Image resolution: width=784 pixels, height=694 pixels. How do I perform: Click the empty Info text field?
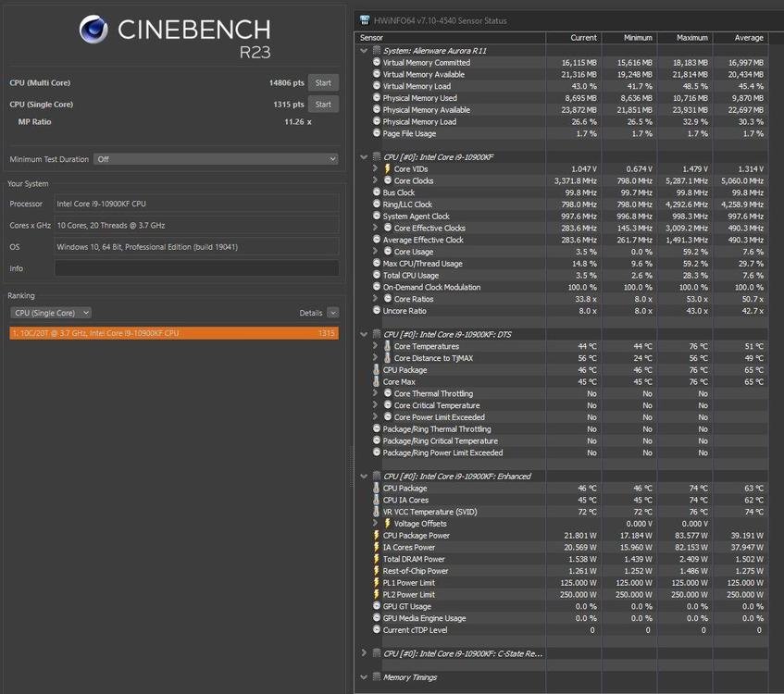pos(196,268)
